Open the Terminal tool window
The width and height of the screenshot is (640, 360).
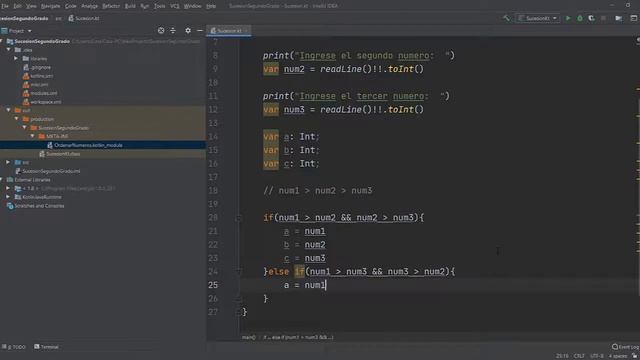(x=46, y=347)
